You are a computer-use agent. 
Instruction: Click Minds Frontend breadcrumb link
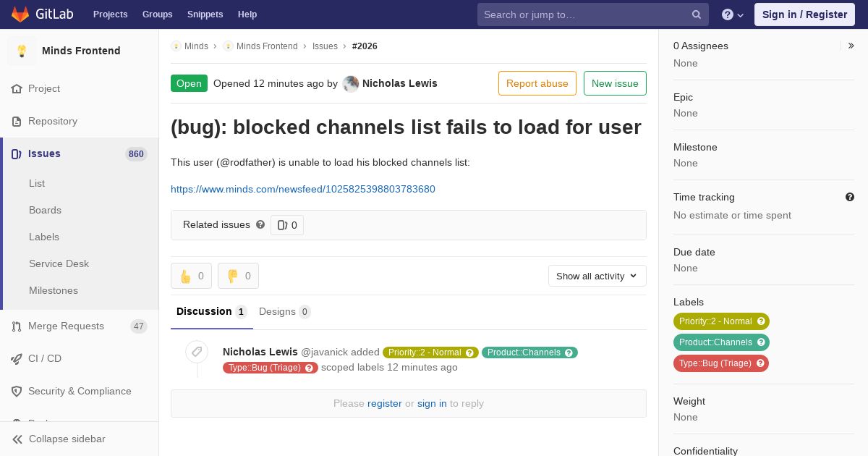(x=267, y=46)
